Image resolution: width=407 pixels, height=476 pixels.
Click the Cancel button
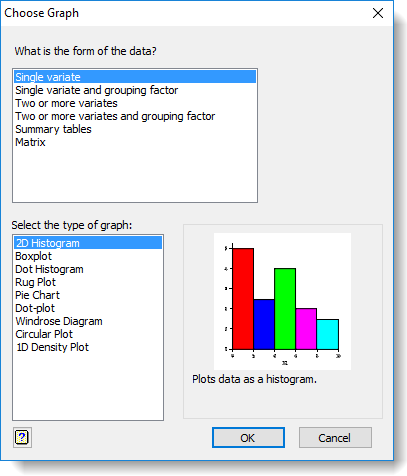[335, 438]
